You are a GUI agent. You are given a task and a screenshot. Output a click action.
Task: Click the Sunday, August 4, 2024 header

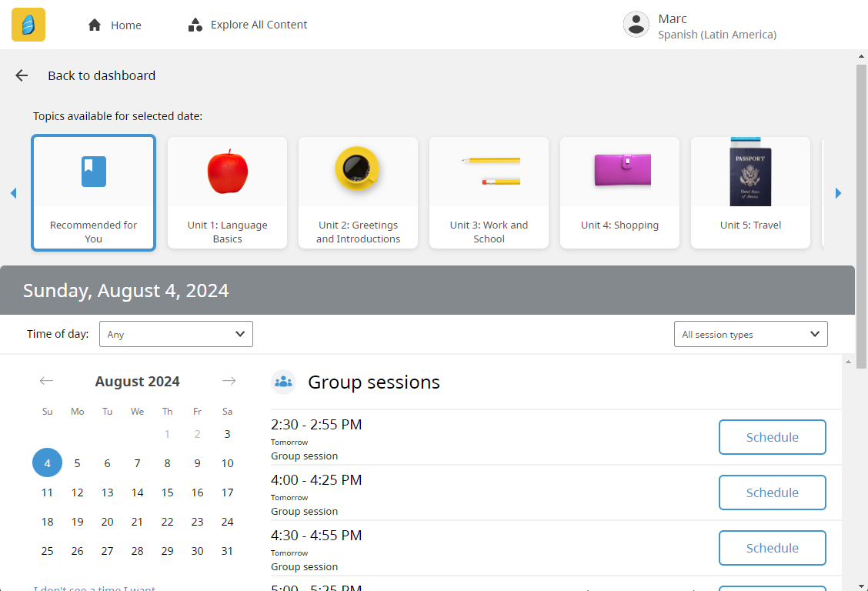point(125,291)
